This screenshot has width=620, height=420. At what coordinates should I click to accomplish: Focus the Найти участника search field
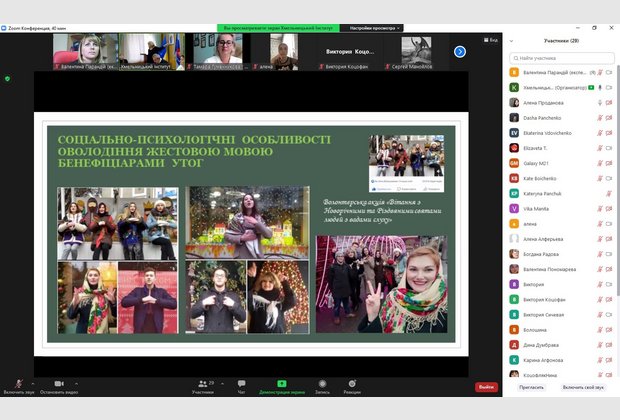pos(561,59)
